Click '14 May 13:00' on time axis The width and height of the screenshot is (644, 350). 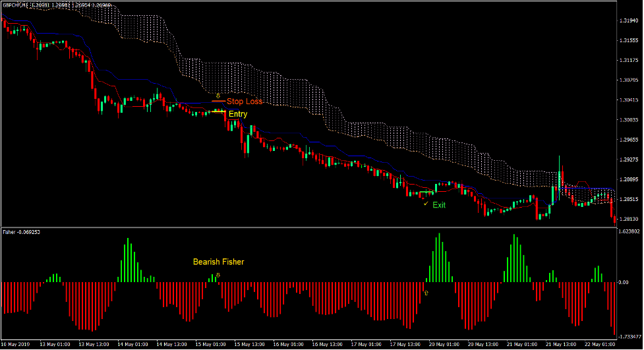click(171, 344)
